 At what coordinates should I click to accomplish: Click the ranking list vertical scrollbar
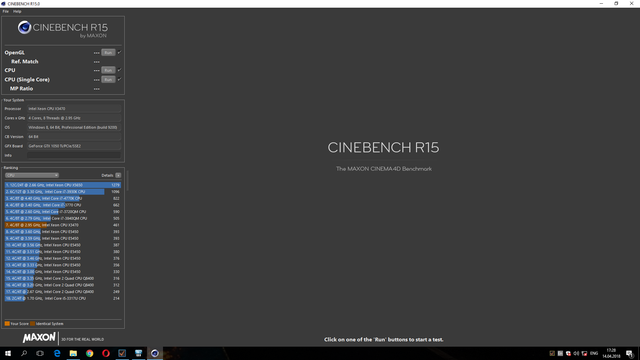pyautogui.click(x=127, y=181)
